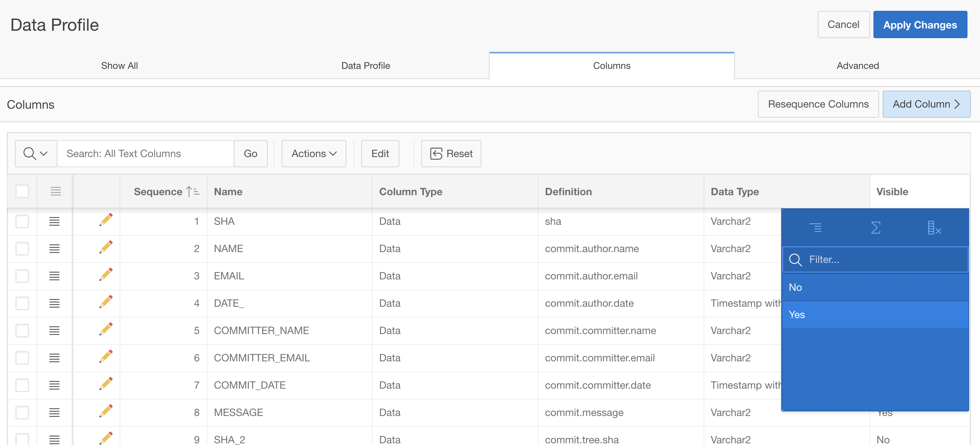Click the pencil edit icon for SHA row
This screenshot has height=445, width=980.
106,221
